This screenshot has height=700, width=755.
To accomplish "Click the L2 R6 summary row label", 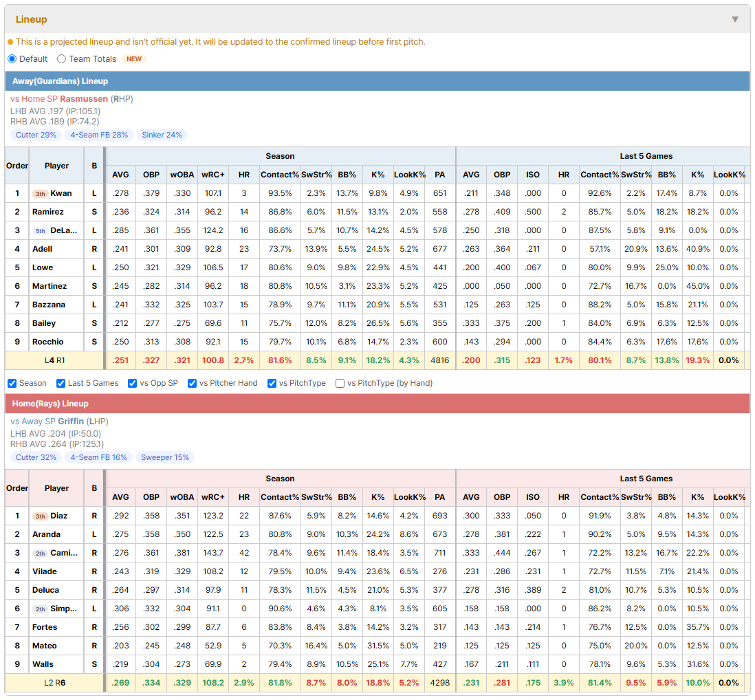I will coord(54,683).
